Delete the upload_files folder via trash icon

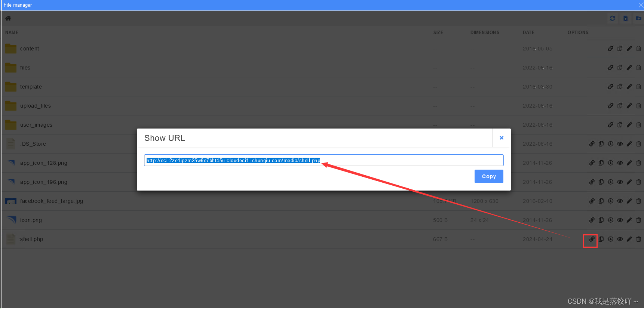[x=638, y=106]
